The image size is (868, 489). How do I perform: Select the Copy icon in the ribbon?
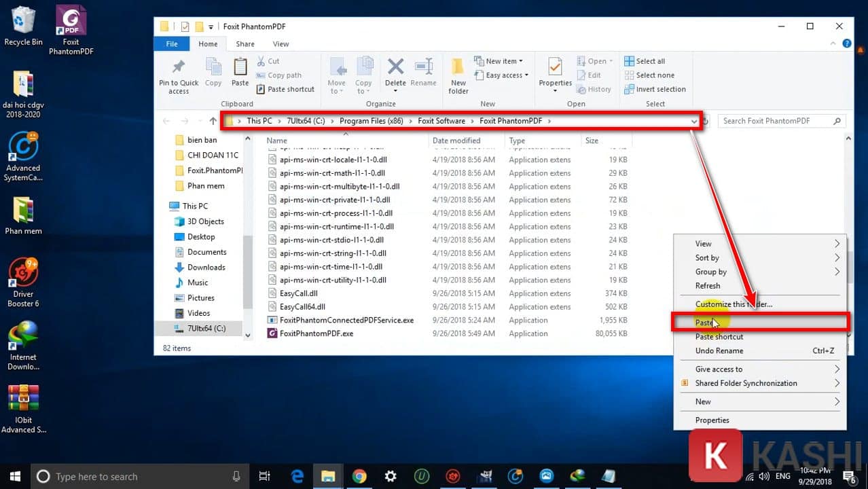coord(213,70)
